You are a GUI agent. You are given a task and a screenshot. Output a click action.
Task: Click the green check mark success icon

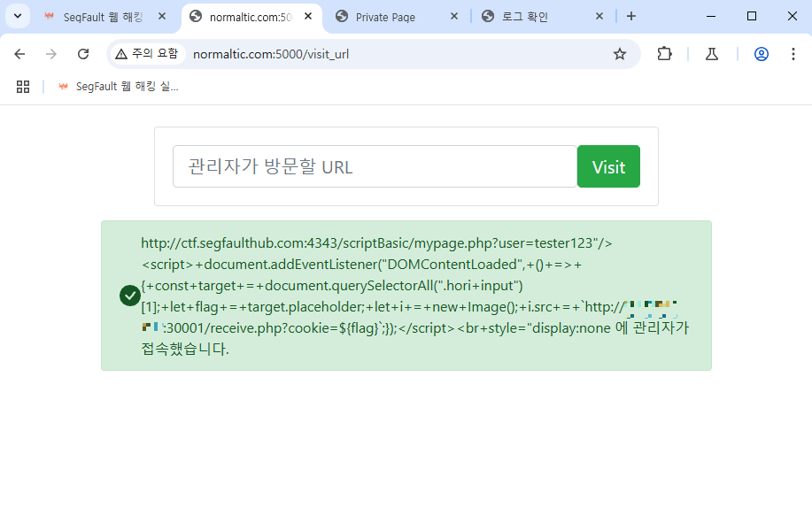[130, 296]
